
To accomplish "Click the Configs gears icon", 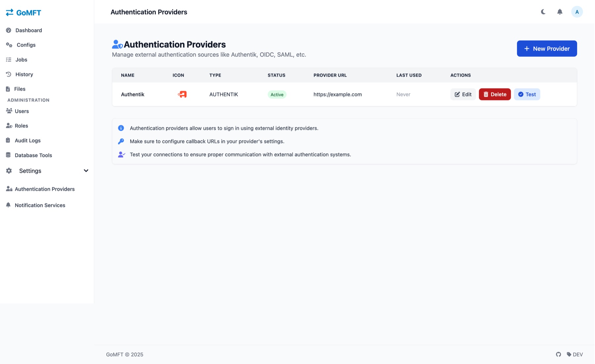I will coord(9,45).
